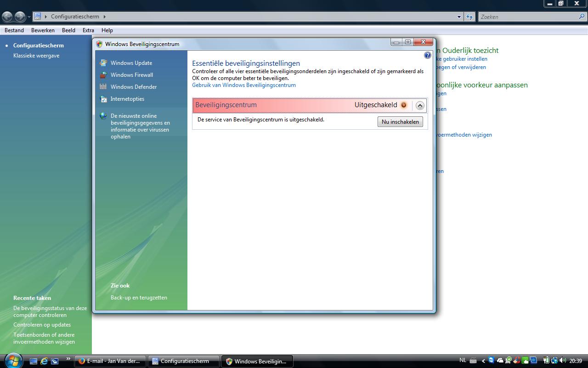Open the Beeld menu

point(68,30)
